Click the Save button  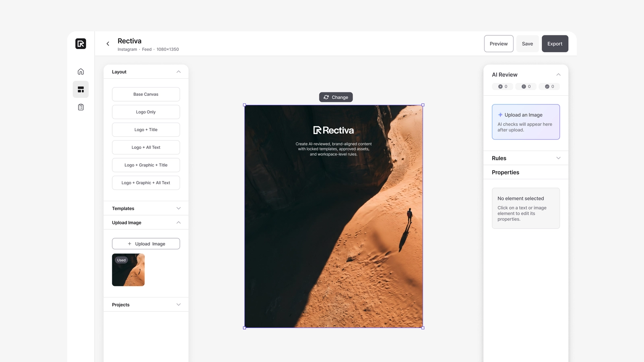(527, 44)
